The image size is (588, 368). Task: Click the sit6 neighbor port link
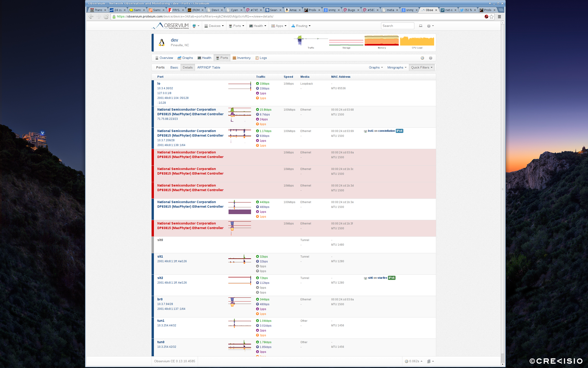[x=370, y=278]
